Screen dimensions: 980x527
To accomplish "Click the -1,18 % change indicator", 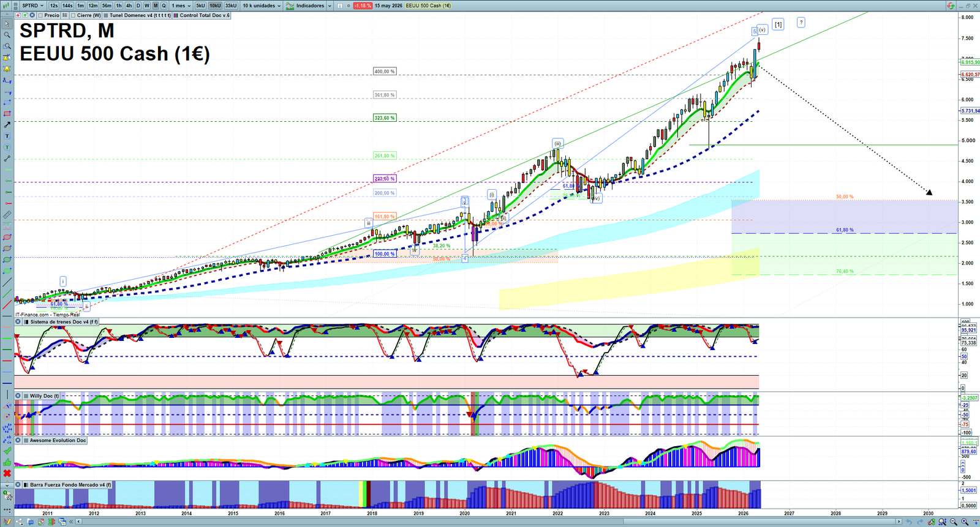I will pos(363,6).
